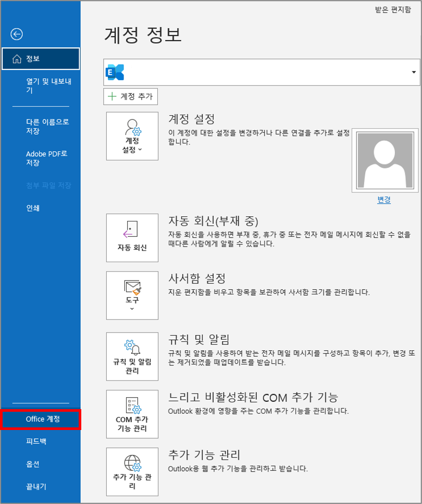
Task: Click the 변경 photo link
Action: coord(384,200)
